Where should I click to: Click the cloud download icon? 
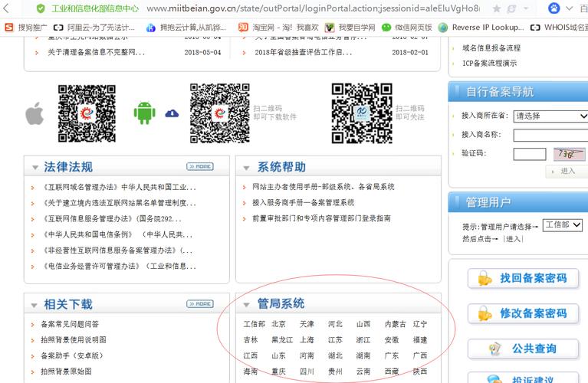(x=172, y=113)
